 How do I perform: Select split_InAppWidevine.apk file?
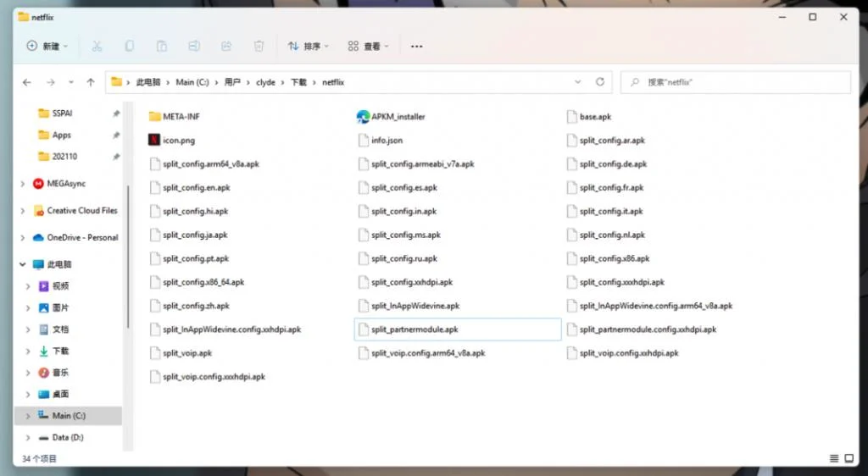[409, 306]
